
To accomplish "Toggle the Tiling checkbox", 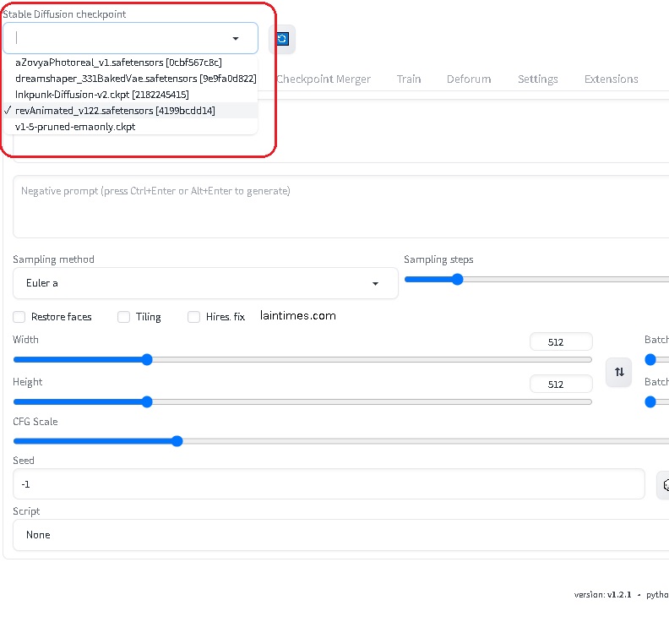I will pyautogui.click(x=123, y=317).
